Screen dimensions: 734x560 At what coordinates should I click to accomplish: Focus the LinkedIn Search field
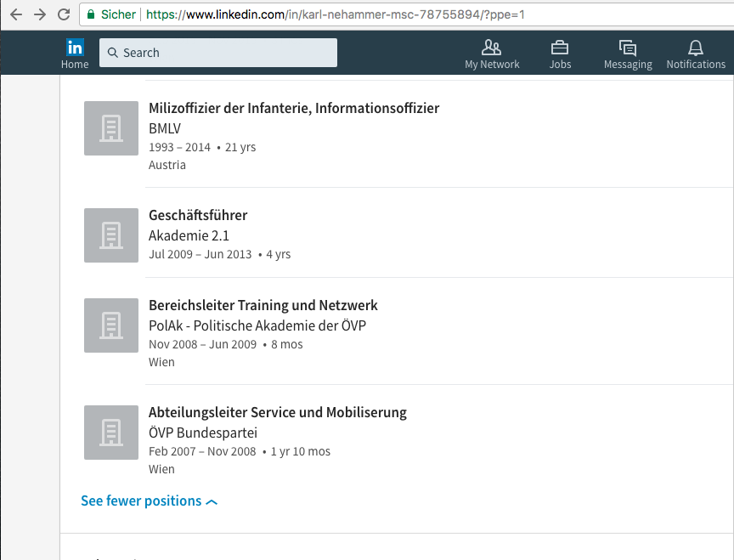pyautogui.click(x=218, y=53)
